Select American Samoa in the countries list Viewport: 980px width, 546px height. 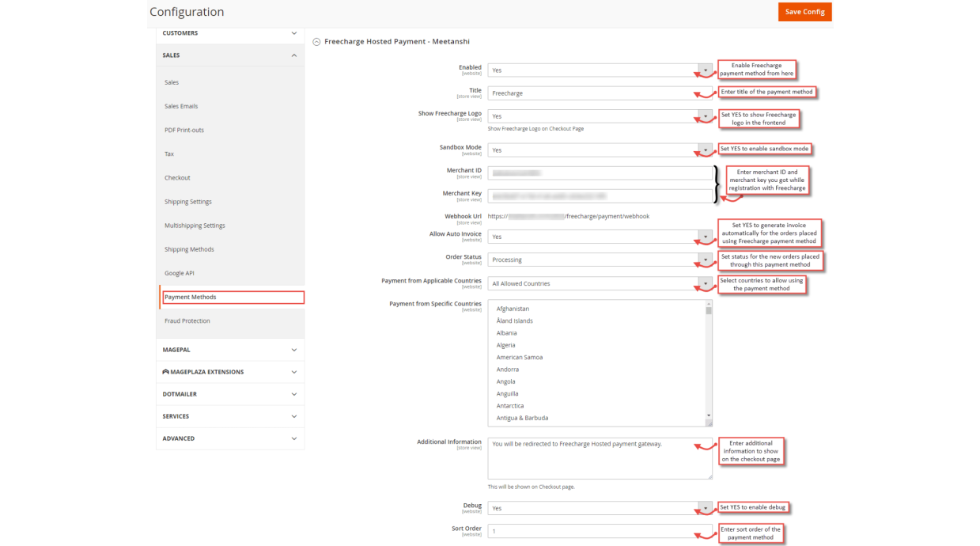[x=597, y=358]
